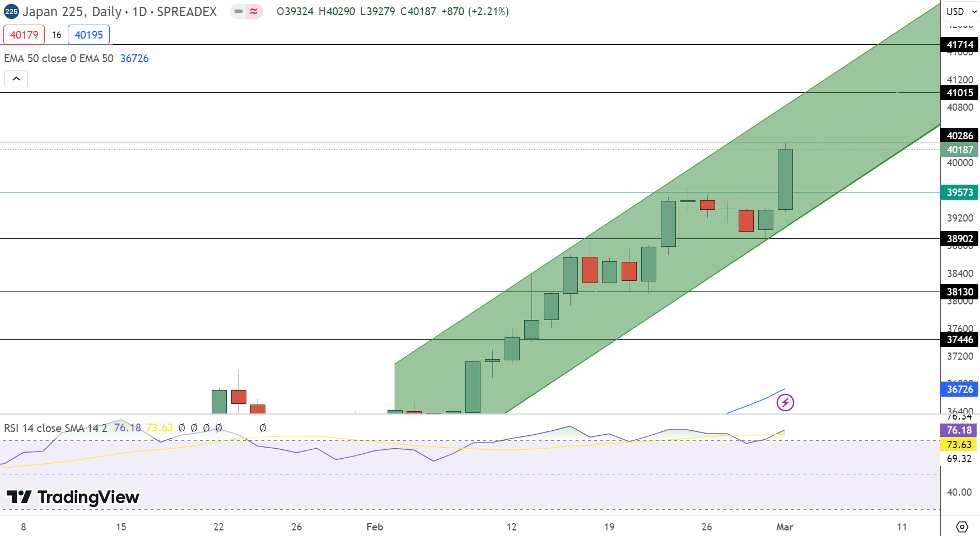Open the USD currency dropdown

(x=960, y=11)
